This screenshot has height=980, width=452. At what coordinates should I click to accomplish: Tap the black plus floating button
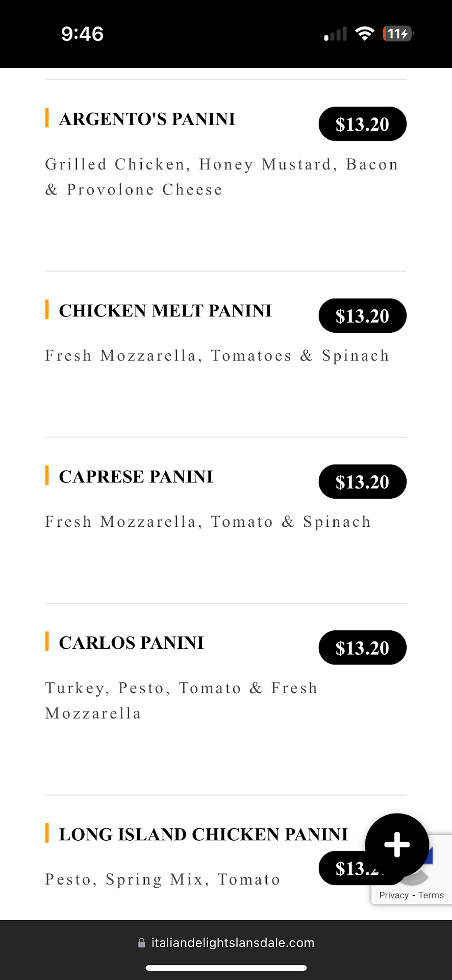[397, 845]
